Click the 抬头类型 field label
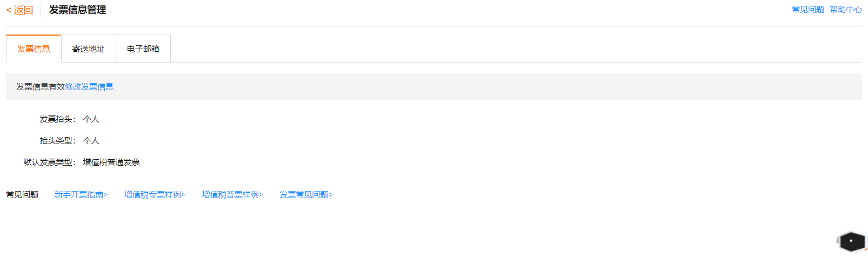Image resolution: width=868 pixels, height=279 pixels. click(x=56, y=140)
